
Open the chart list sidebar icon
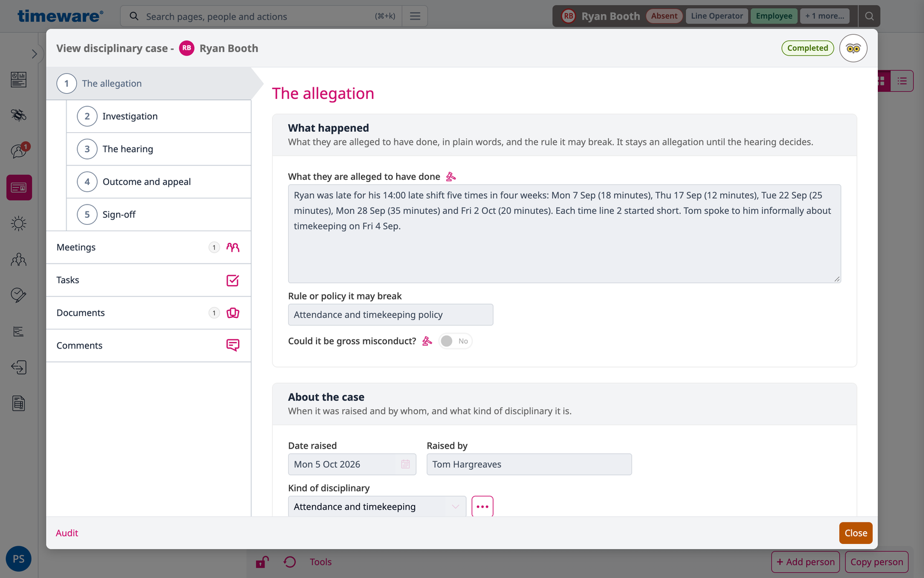(18, 331)
